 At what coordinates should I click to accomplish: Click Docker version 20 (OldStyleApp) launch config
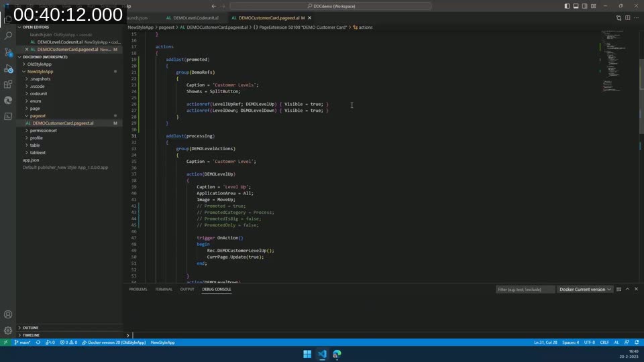click(114, 343)
